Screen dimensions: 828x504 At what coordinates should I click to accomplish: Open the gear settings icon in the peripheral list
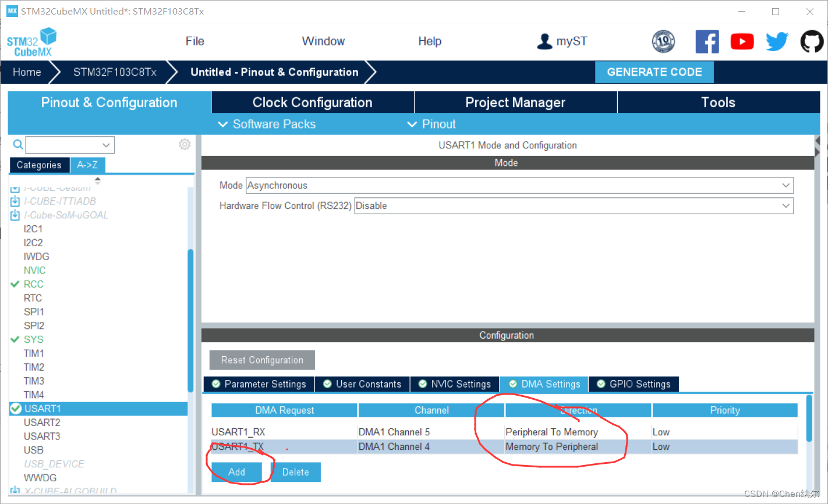[185, 144]
